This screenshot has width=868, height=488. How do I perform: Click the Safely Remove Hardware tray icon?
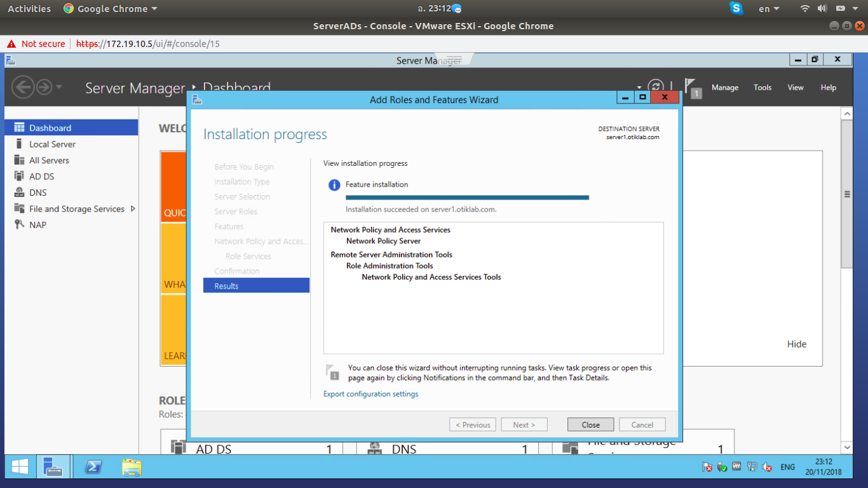pos(722,467)
